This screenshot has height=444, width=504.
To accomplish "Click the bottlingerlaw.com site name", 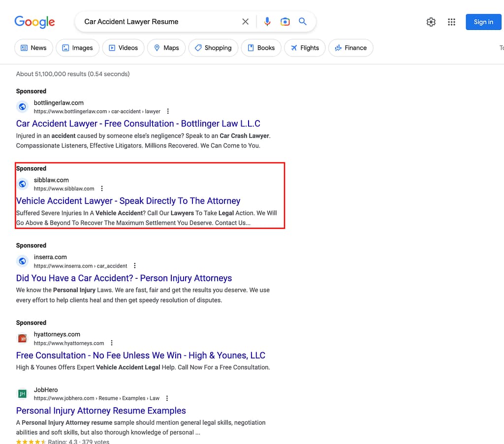I will [x=59, y=103].
